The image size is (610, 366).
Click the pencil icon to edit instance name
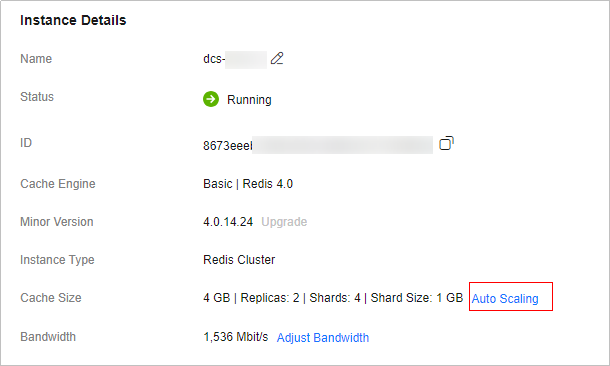click(x=277, y=58)
